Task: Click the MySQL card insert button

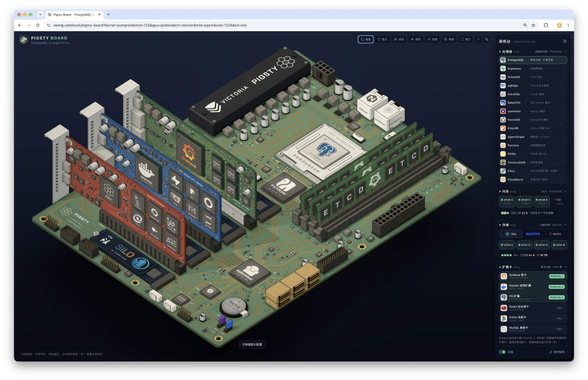Action: (560, 329)
